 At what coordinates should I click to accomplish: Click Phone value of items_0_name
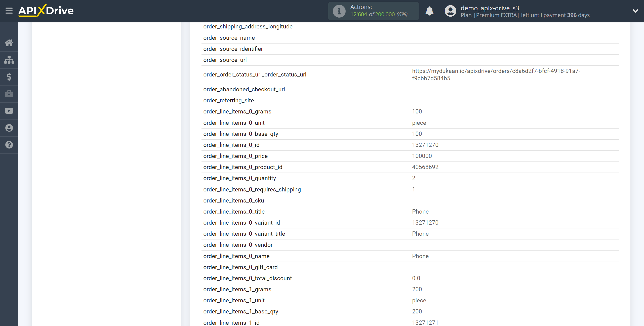[x=420, y=256]
